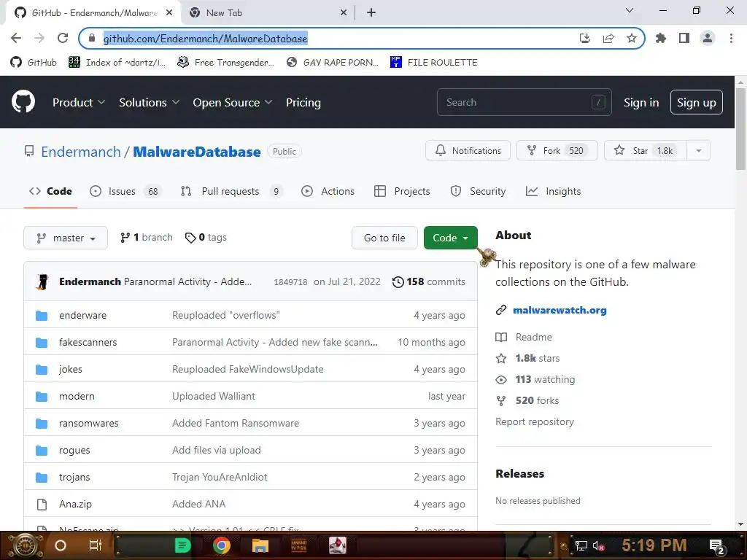Open the FILE ROULETTE bookmark
Screen dimensions: 747x560
(433, 63)
